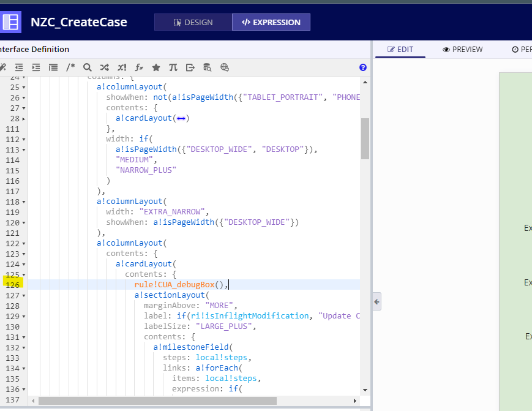The height and width of the screenshot is (411, 532).
Task: Click the vertical scrollbar thumb
Action: 365,138
